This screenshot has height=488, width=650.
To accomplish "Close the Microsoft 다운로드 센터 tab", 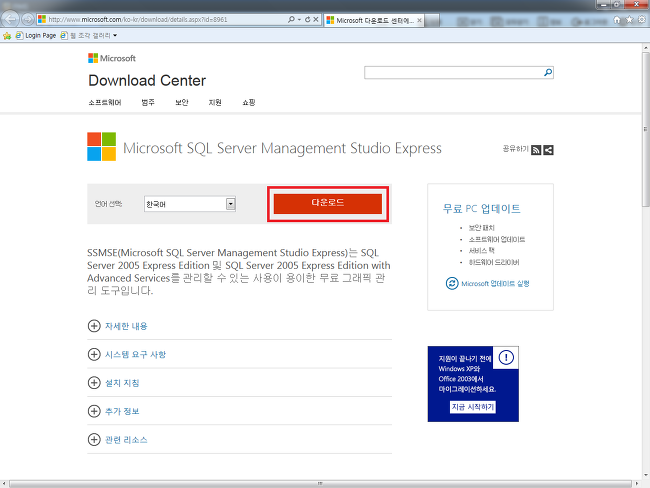I will coord(419,20).
